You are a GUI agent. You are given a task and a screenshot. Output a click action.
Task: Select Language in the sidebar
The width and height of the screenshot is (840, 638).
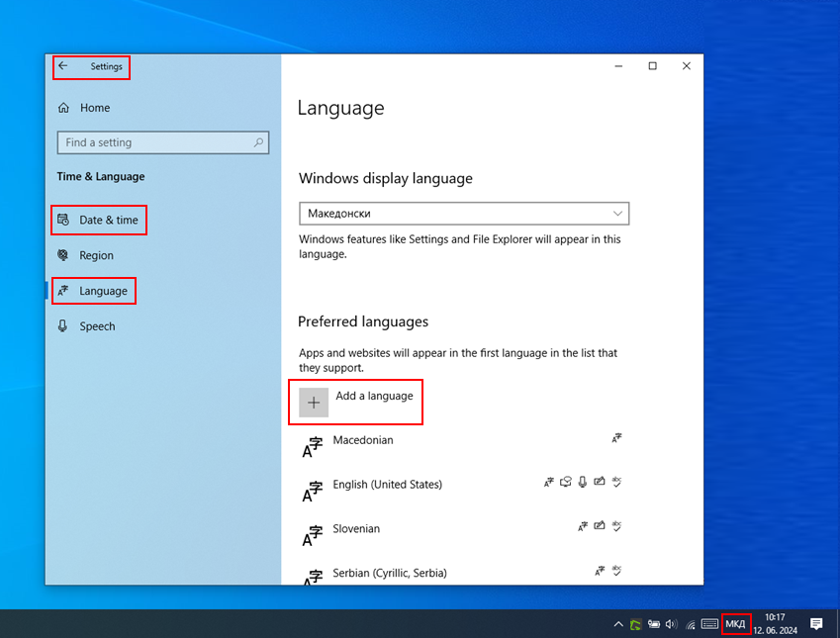pyautogui.click(x=103, y=291)
